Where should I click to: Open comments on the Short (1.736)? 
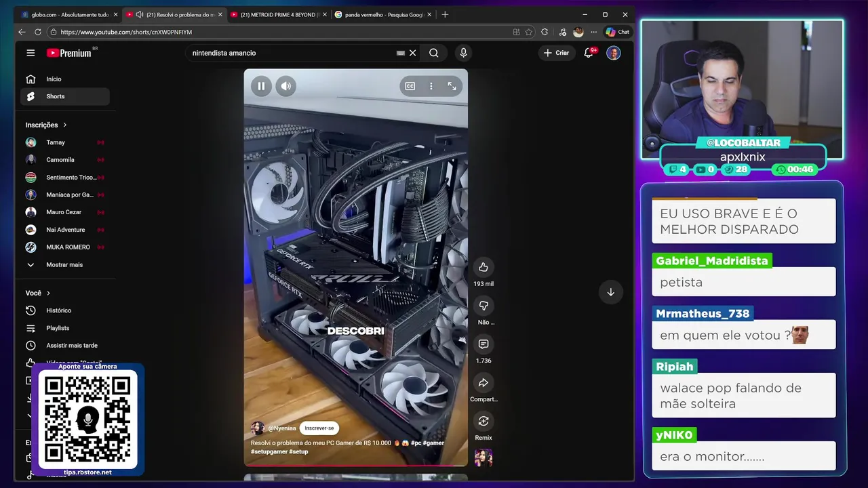pos(484,344)
